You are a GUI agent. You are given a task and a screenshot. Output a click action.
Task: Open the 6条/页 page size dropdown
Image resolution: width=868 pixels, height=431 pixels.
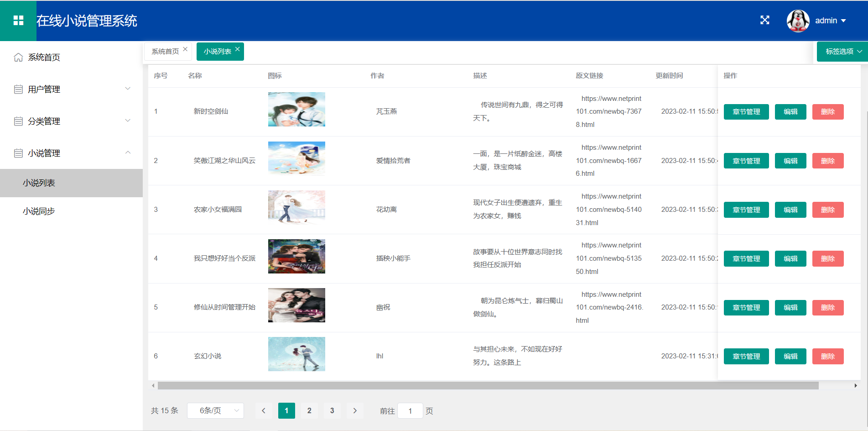(215, 410)
